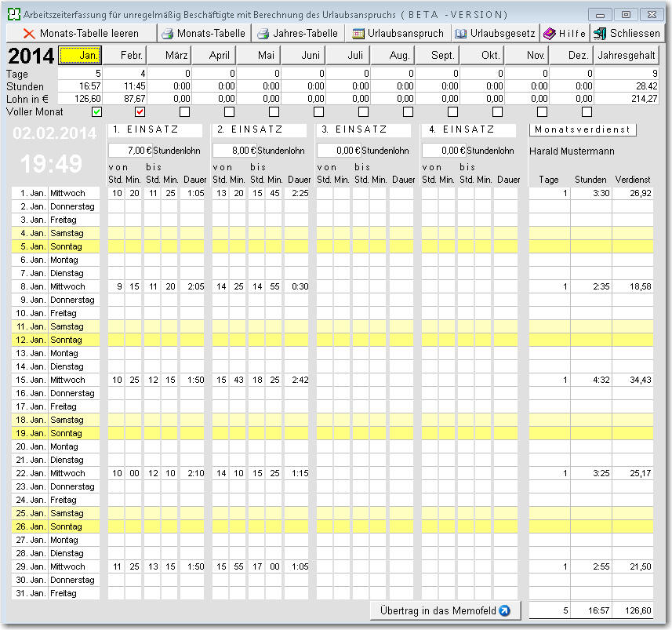Enable Voller Monat checkbox for Dez.

[587, 112]
